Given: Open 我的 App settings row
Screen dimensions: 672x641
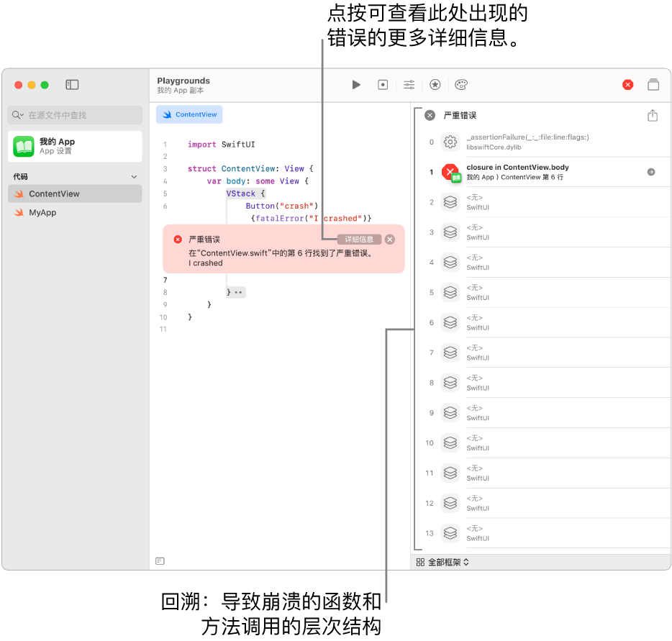Looking at the screenshot, I should coord(75,146).
